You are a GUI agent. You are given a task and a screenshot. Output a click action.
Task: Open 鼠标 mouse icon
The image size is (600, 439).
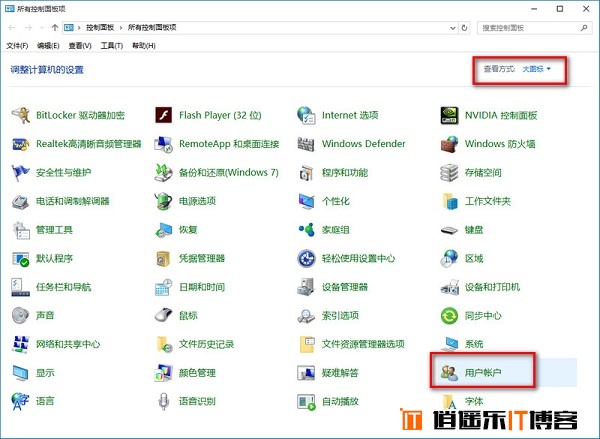tap(163, 316)
